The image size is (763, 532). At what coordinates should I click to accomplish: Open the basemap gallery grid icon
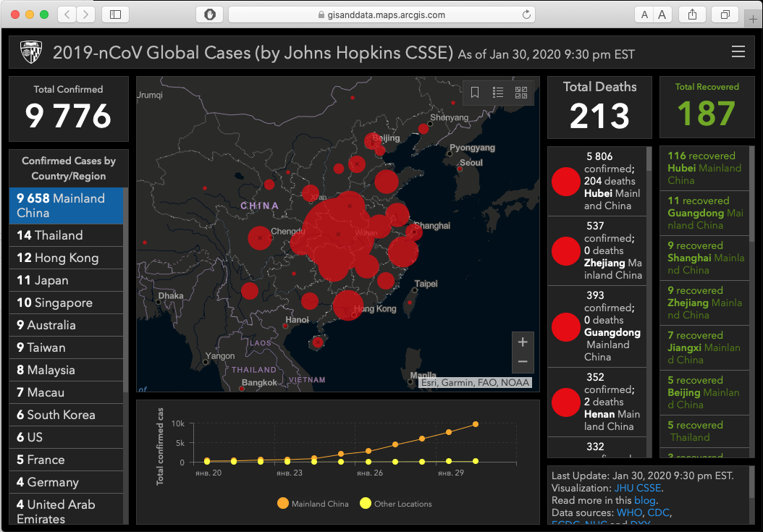coord(521,93)
